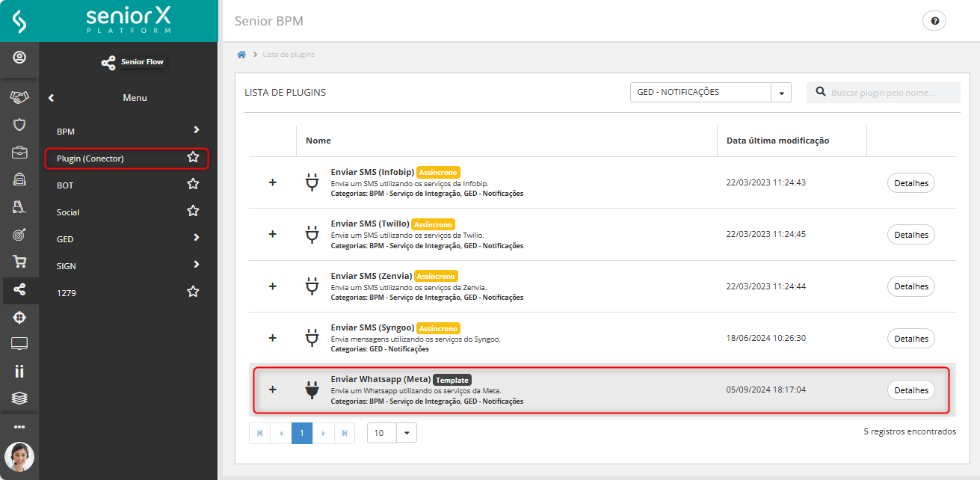Open the GED menu item
Image resolution: width=980 pixels, height=480 pixels.
point(127,239)
